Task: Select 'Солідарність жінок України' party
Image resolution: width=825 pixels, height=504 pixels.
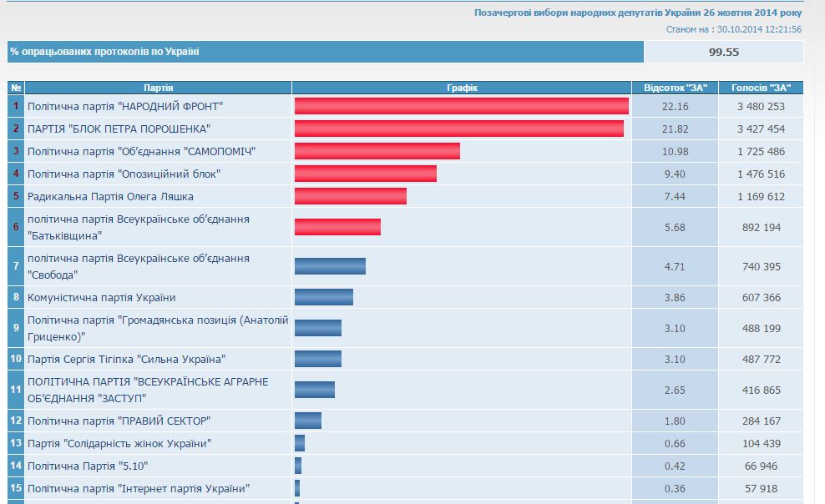Action: (119, 444)
